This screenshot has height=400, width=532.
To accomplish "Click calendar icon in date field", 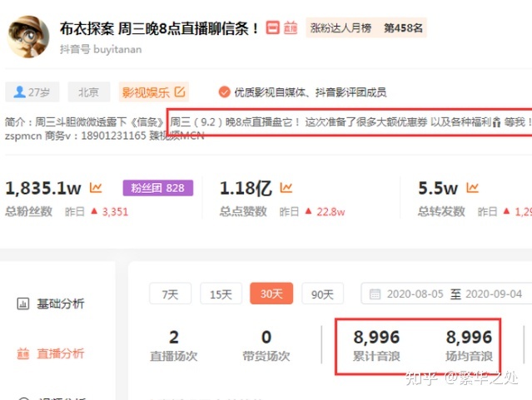I will [375, 294].
